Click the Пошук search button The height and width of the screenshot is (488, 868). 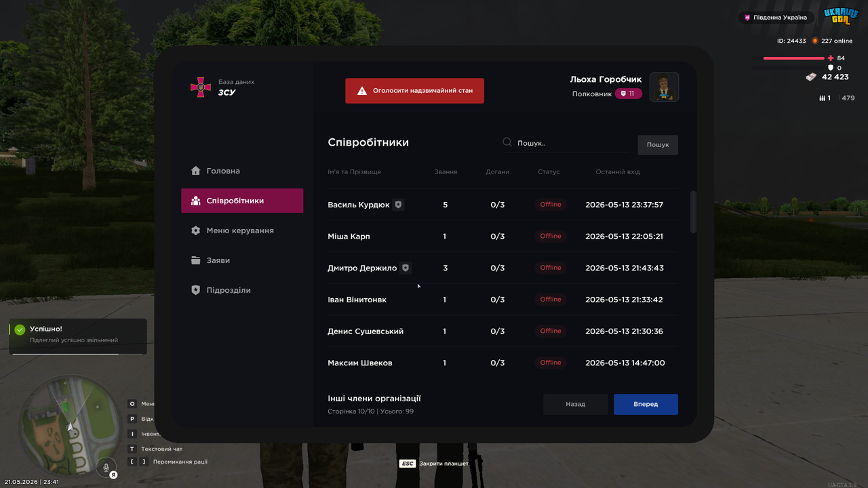658,144
